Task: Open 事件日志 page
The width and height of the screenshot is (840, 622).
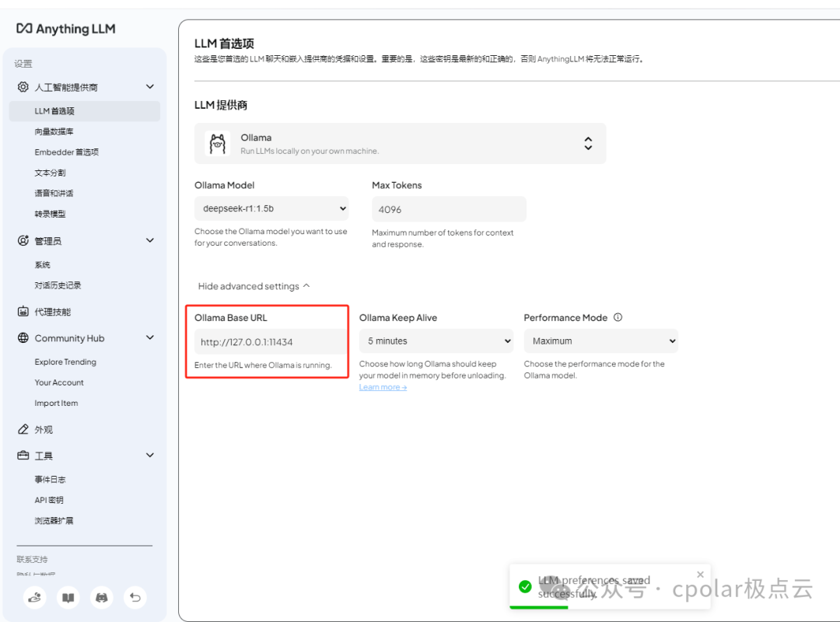Action: tap(50, 480)
